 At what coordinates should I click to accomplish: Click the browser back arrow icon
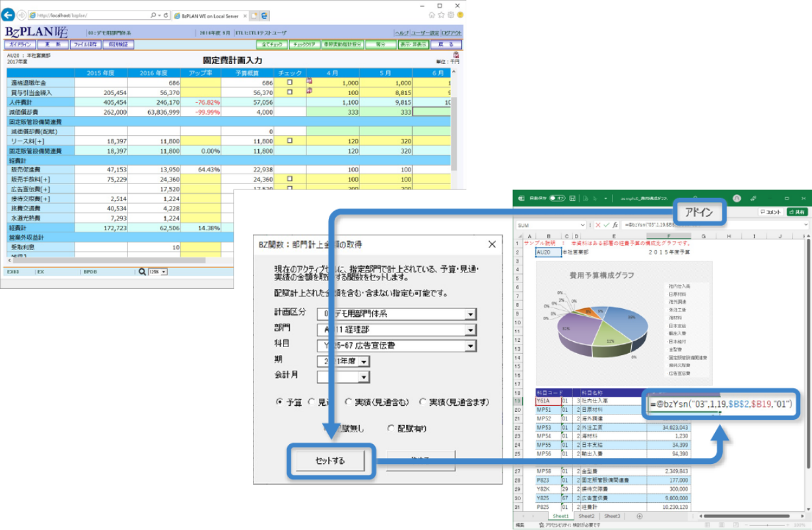(9, 15)
